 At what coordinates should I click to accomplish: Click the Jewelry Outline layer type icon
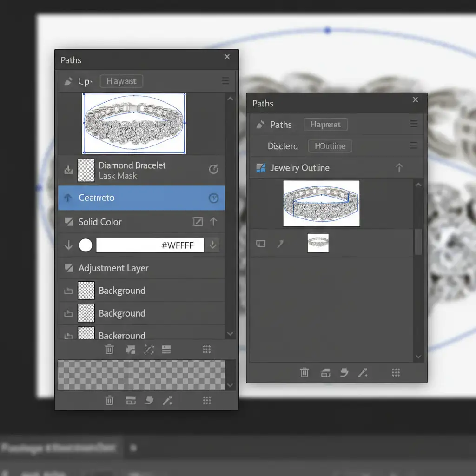pyautogui.click(x=261, y=168)
